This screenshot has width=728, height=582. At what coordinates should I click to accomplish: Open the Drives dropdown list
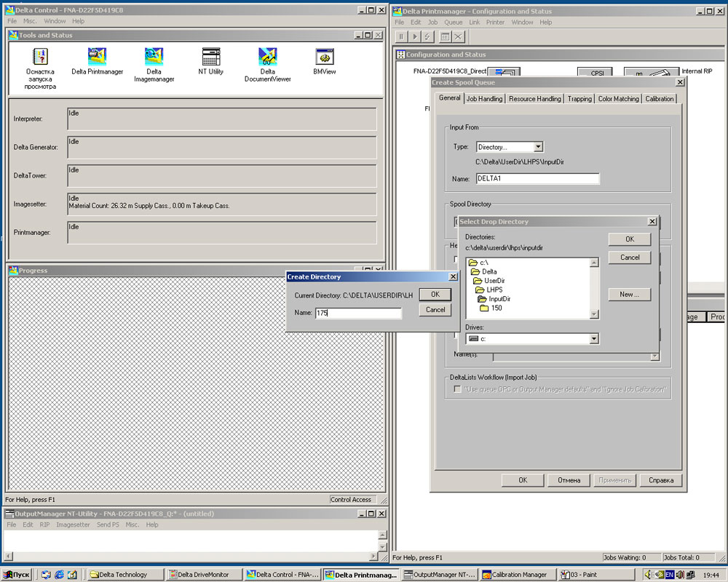pyautogui.click(x=594, y=339)
